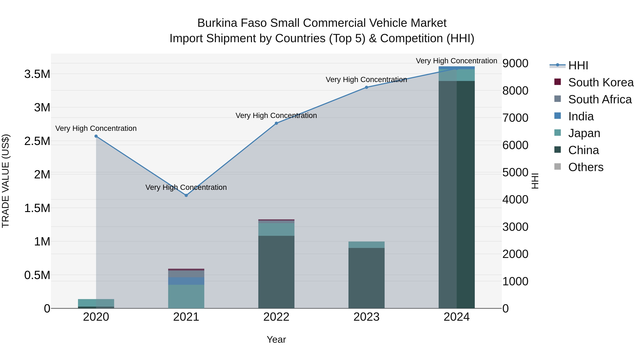This screenshot has width=644, height=362.
Task: Click the South Africa legend label
Action: click(600, 99)
